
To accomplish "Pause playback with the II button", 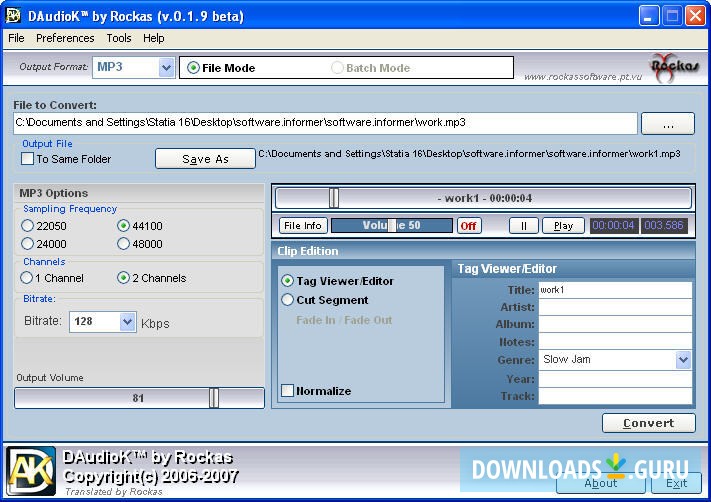I will click(524, 225).
